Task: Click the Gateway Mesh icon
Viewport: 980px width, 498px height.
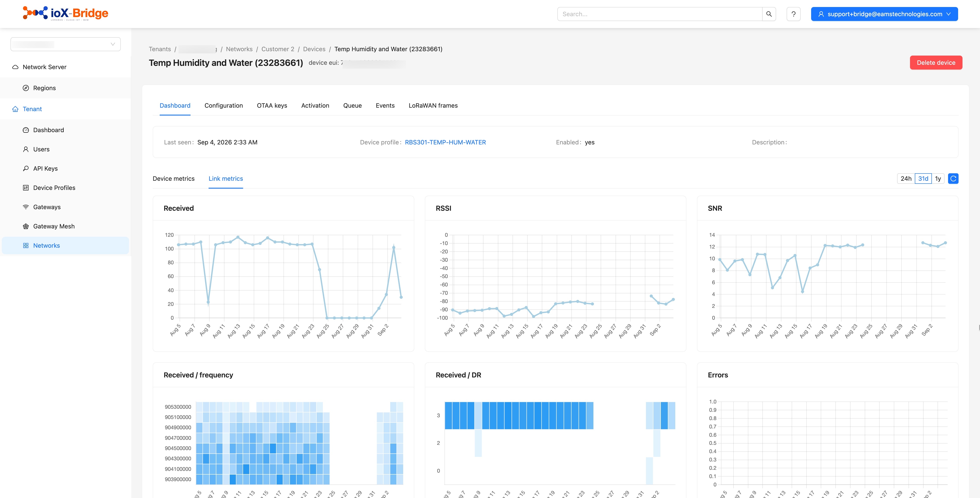Action: pos(26,226)
